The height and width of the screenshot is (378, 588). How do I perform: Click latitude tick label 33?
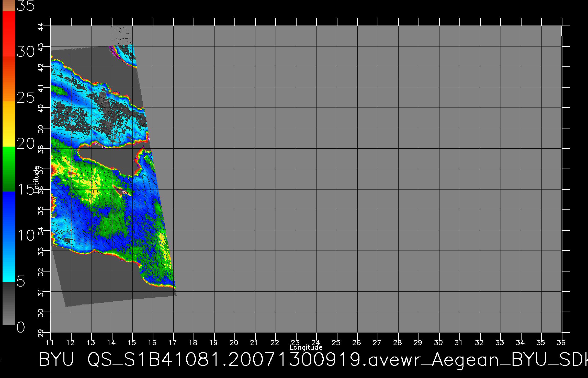coord(41,251)
